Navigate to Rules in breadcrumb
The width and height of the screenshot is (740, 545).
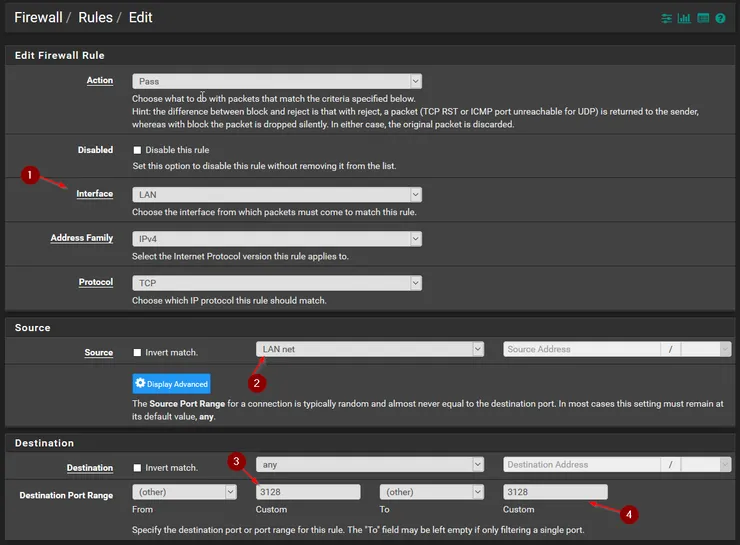(95, 18)
